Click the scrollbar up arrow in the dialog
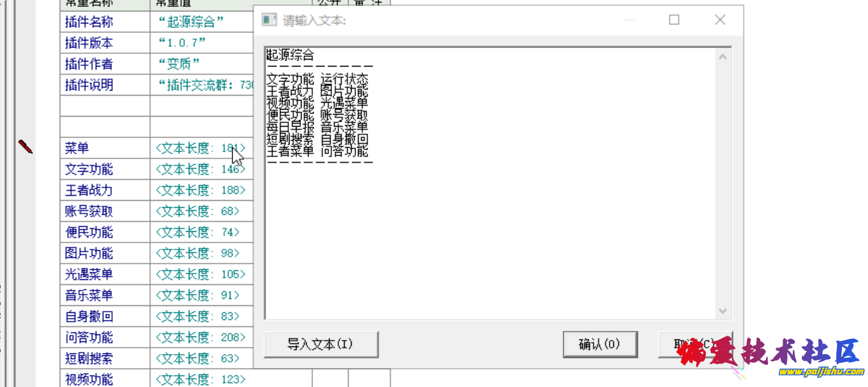The image size is (868, 387). click(x=722, y=56)
